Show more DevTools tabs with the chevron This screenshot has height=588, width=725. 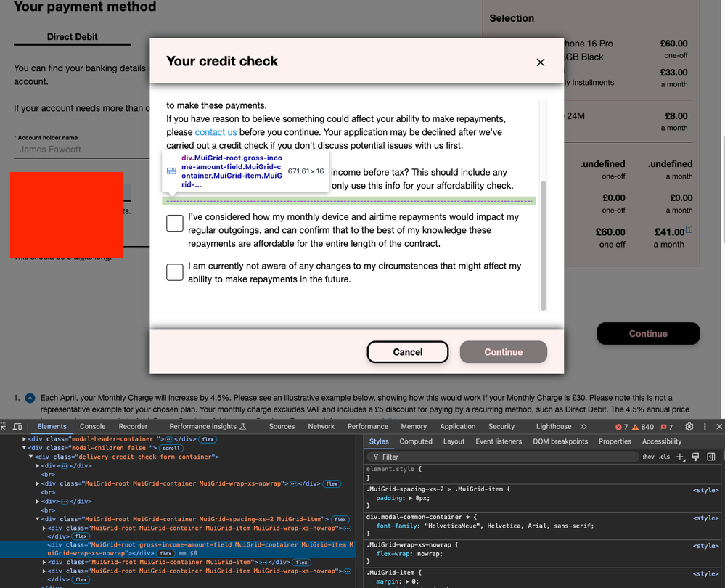tap(583, 427)
